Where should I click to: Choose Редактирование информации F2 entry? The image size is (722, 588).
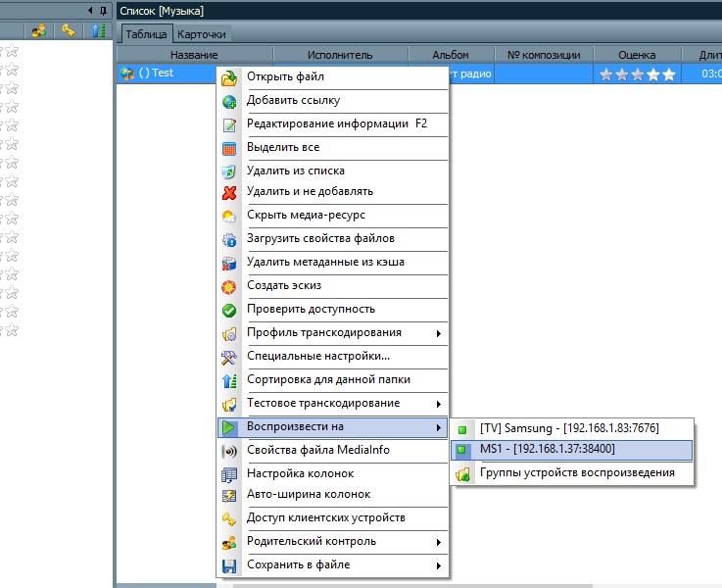(x=332, y=123)
